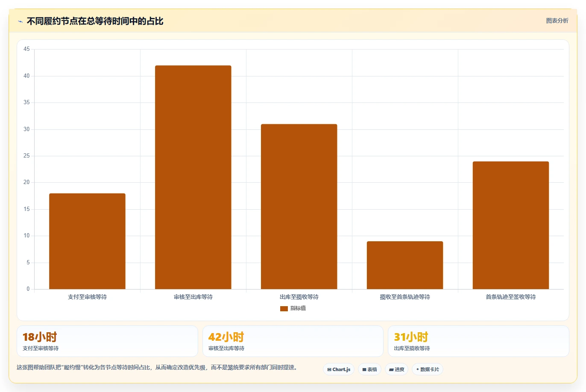Click the 出库至揽收等待 caption under 31小时
This screenshot has width=586, height=392.
pos(412,348)
